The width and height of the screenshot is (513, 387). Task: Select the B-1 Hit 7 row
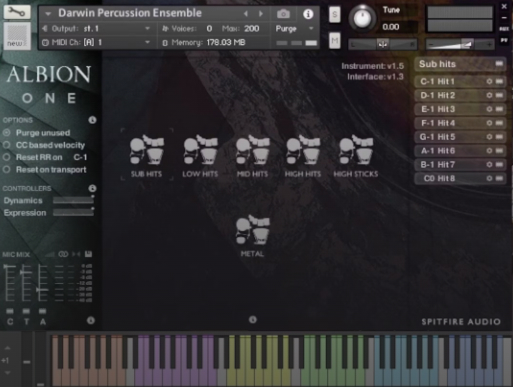[x=460, y=164]
